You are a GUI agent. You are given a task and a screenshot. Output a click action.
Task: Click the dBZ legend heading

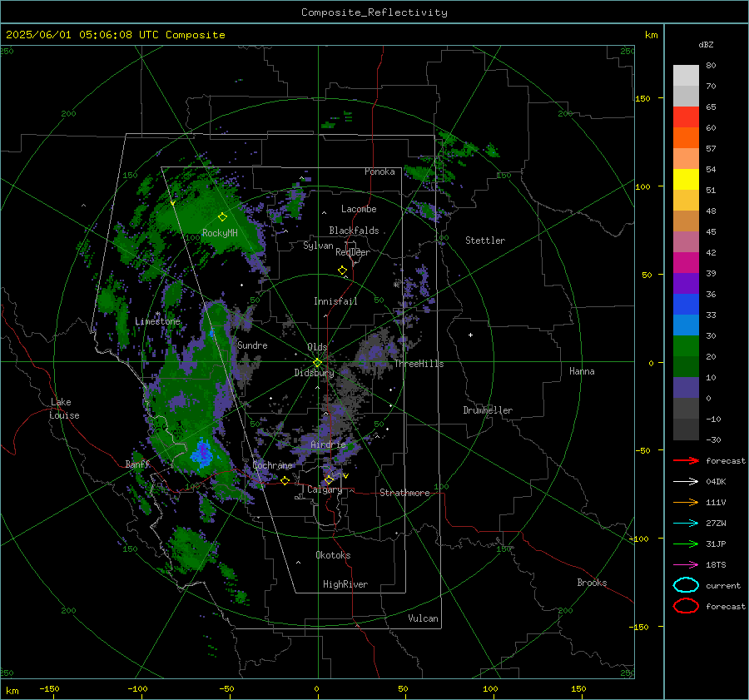click(x=706, y=44)
